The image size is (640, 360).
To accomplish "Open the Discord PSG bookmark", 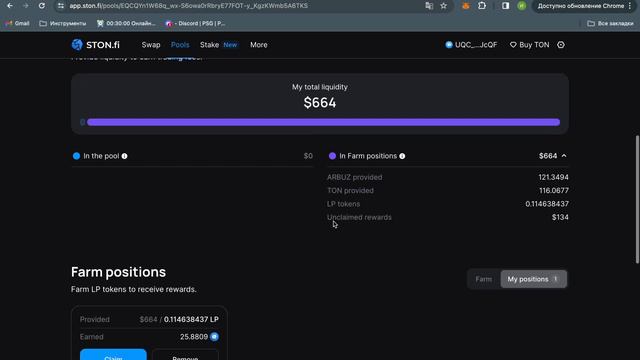I will (196, 23).
